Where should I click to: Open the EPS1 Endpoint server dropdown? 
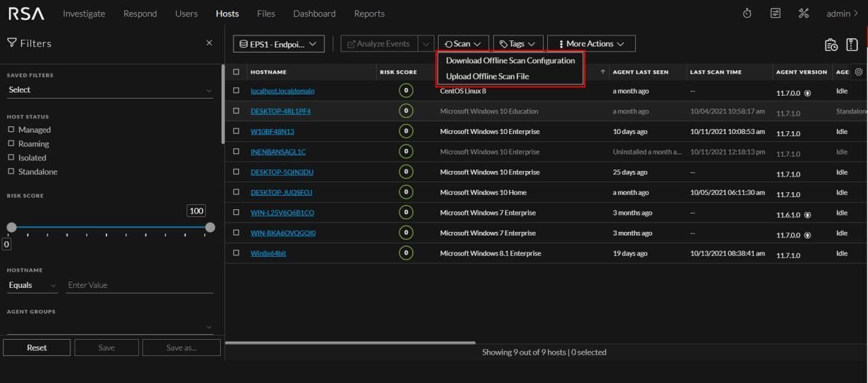(278, 44)
